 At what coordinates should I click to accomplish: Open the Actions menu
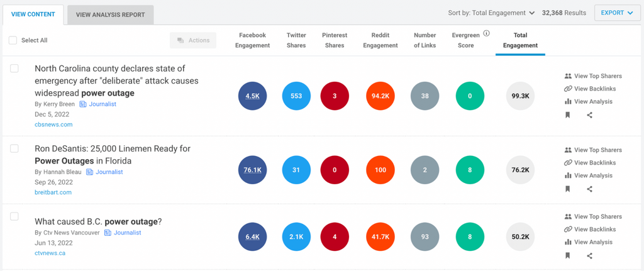[x=193, y=40]
